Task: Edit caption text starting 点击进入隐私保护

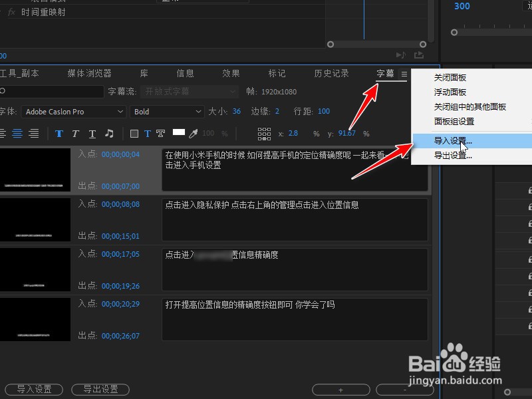Action: (295, 219)
